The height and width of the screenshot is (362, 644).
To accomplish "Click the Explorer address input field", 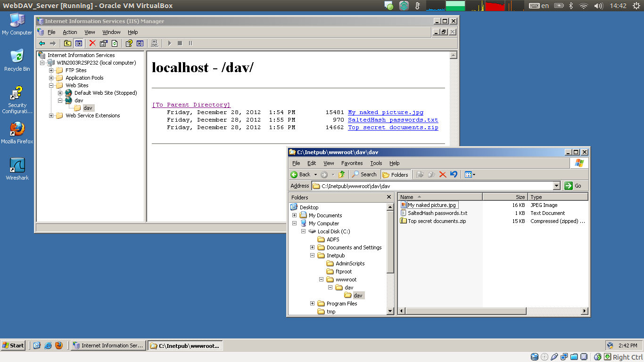I will 432,186.
